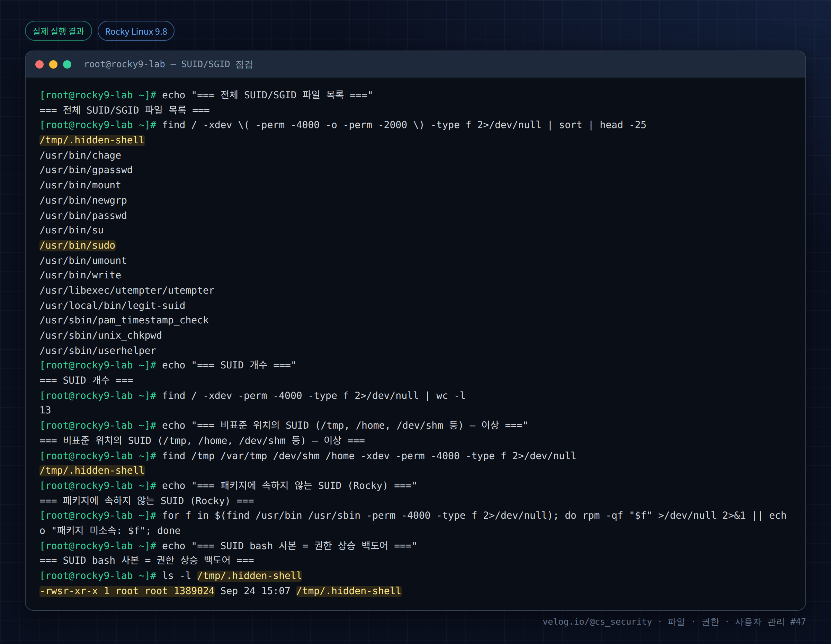This screenshot has height=644, width=831.
Task: Click the first 'echo "=== 전체 SUID/SGID 파일 목록' command
Action: click(x=268, y=95)
